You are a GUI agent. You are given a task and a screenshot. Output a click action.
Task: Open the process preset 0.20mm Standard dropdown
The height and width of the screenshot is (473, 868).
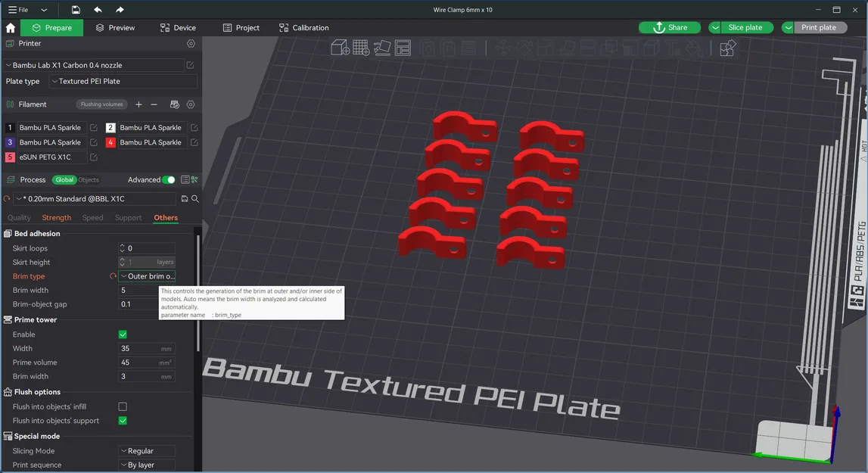pos(95,199)
